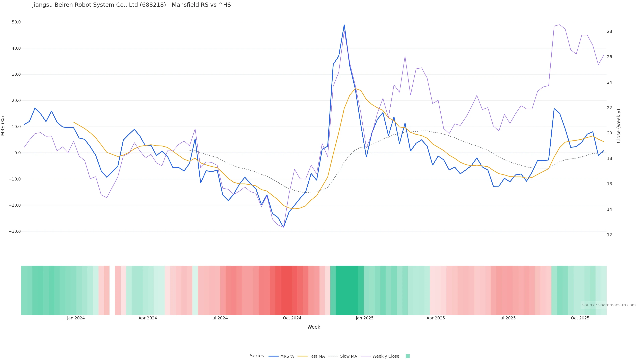Click the 0.0 tick on MRS axis

pyautogui.click(x=17, y=153)
